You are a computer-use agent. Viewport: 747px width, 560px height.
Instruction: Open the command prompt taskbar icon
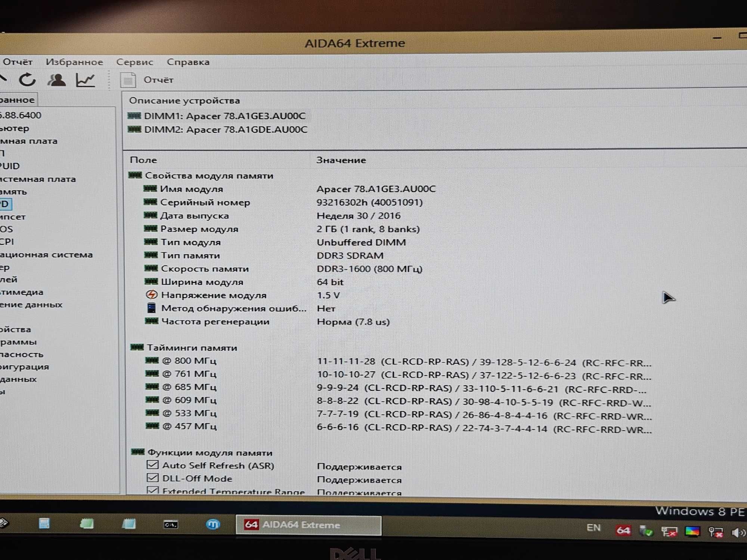[171, 525]
